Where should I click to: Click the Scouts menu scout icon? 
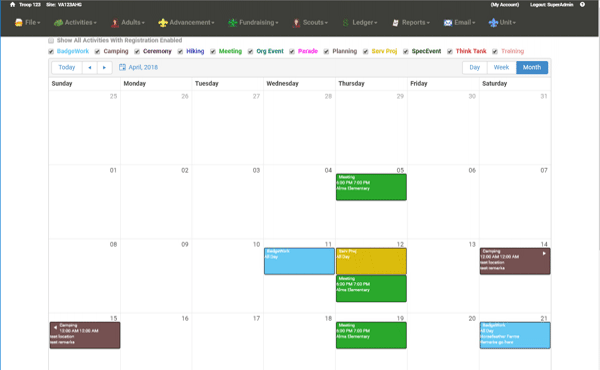[x=296, y=23]
